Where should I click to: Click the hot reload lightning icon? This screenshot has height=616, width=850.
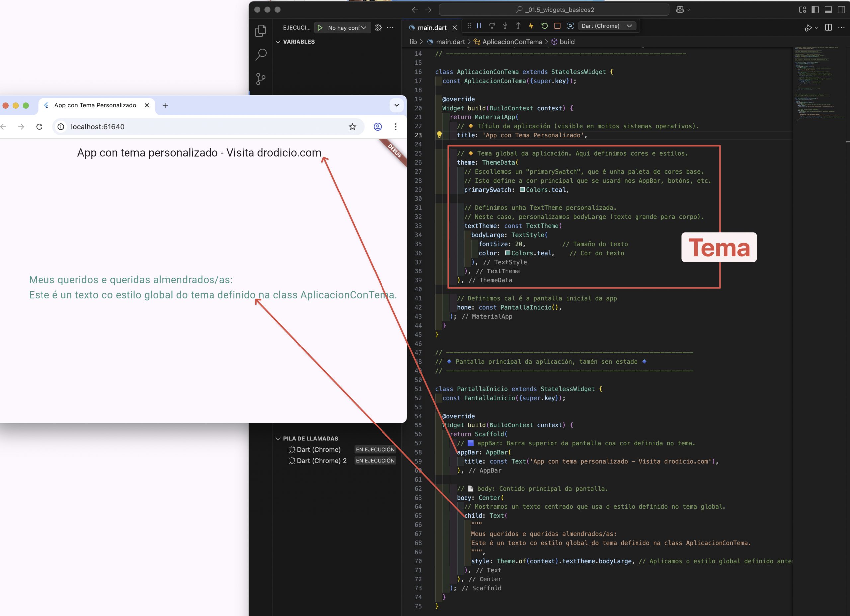[x=531, y=26]
